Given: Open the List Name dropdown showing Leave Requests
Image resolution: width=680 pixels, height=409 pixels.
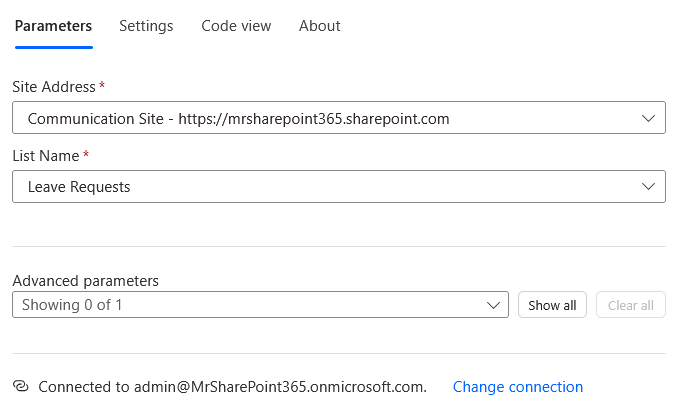Looking at the screenshot, I should coord(339,187).
